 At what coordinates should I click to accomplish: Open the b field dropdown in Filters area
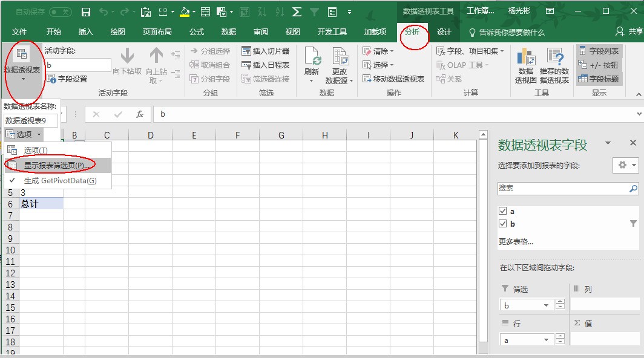[x=546, y=305]
